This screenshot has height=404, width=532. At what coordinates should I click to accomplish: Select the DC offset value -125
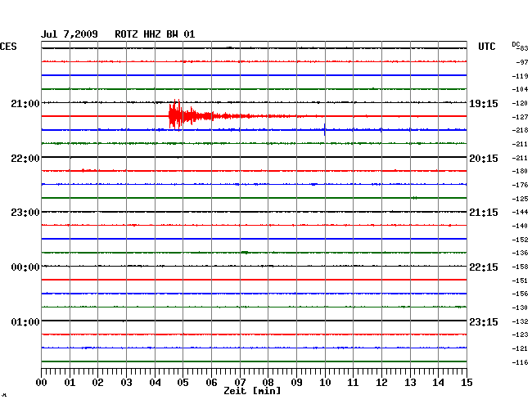coord(520,199)
